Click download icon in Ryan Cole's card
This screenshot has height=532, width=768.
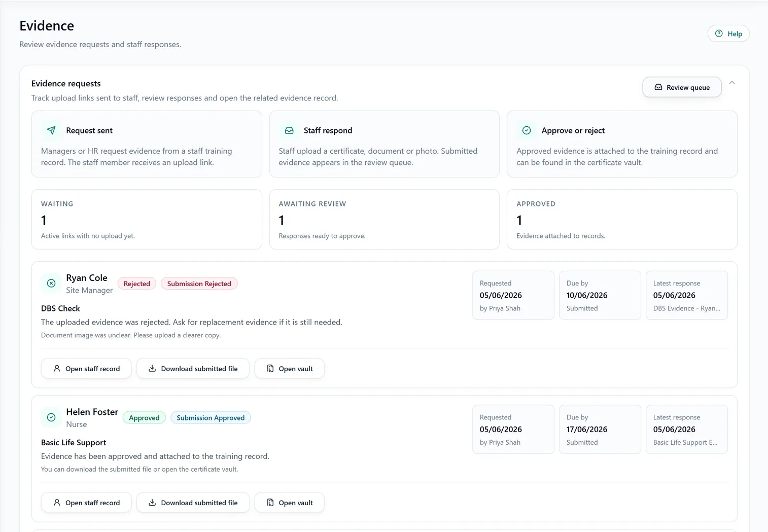click(152, 369)
